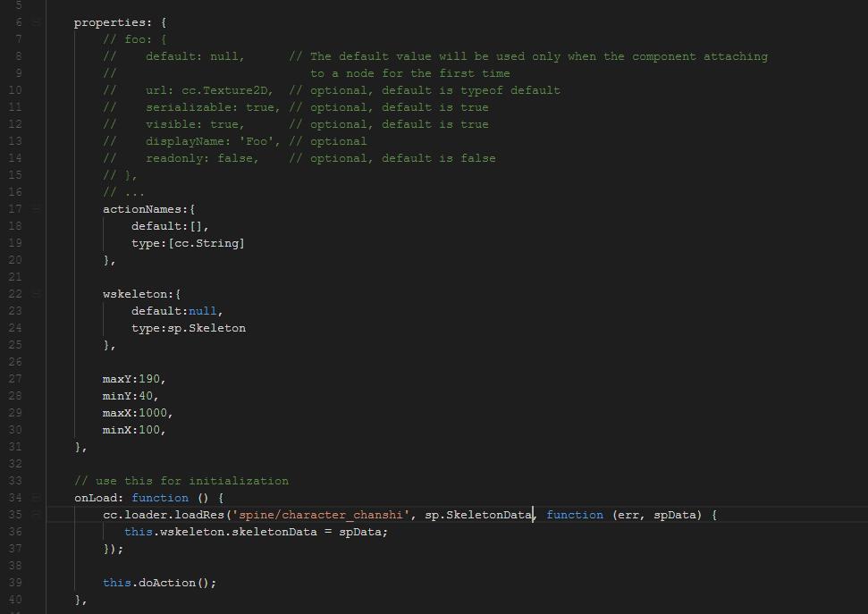This screenshot has width=868, height=614.
Task: Place cursor on the maxY value 190
Action: click(x=148, y=379)
